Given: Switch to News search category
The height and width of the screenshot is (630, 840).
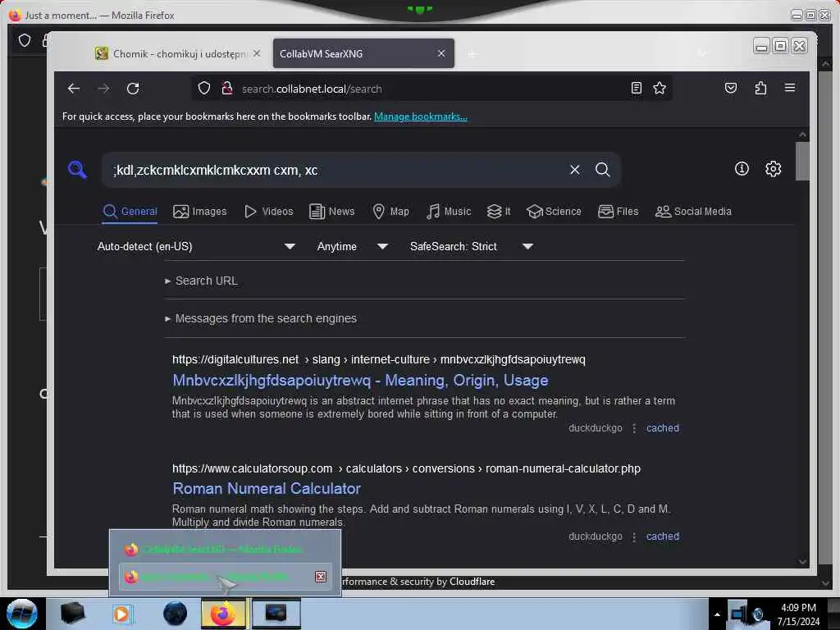Looking at the screenshot, I should coord(331,212).
